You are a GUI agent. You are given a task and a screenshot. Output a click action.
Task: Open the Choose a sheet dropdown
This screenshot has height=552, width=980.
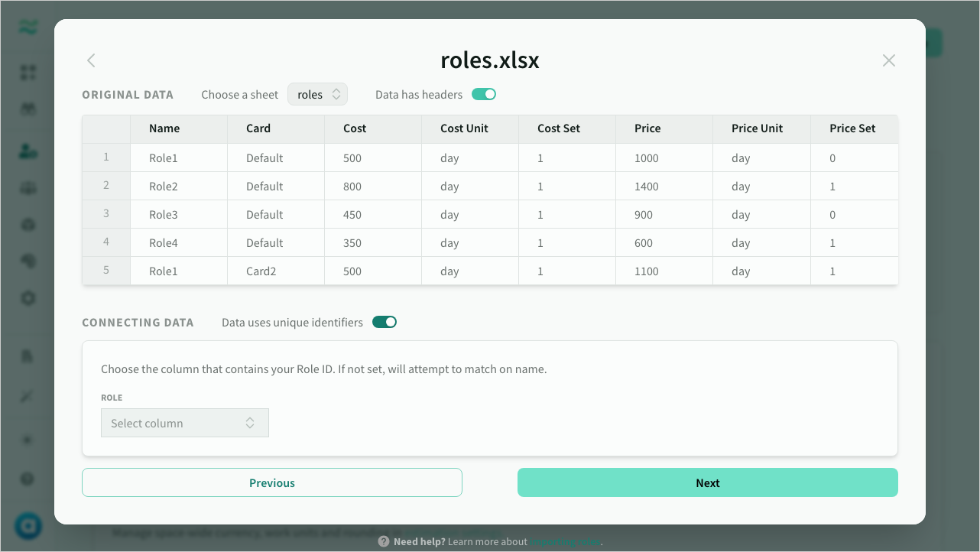click(x=317, y=95)
